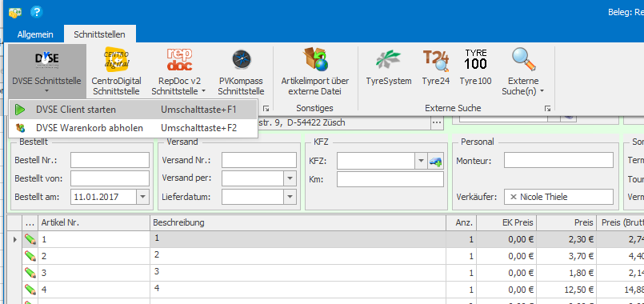
Task: Switch to the Allgemein tab
Action: 35,34
